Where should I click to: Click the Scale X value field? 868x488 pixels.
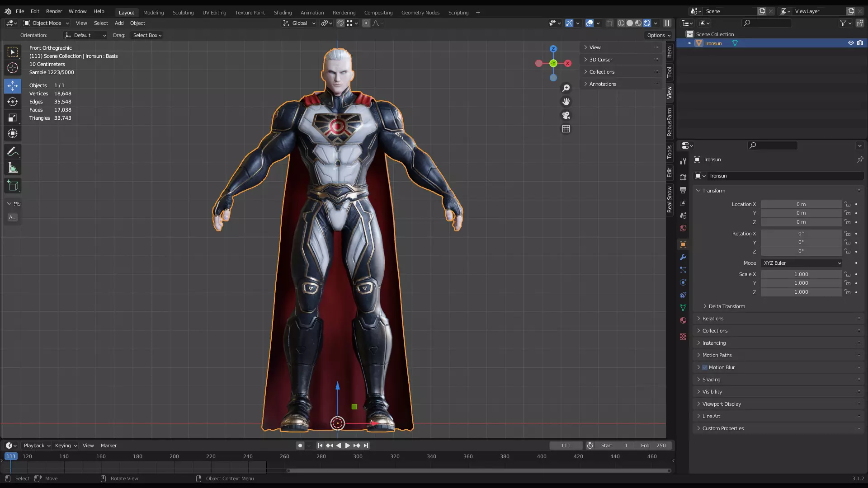click(x=801, y=274)
